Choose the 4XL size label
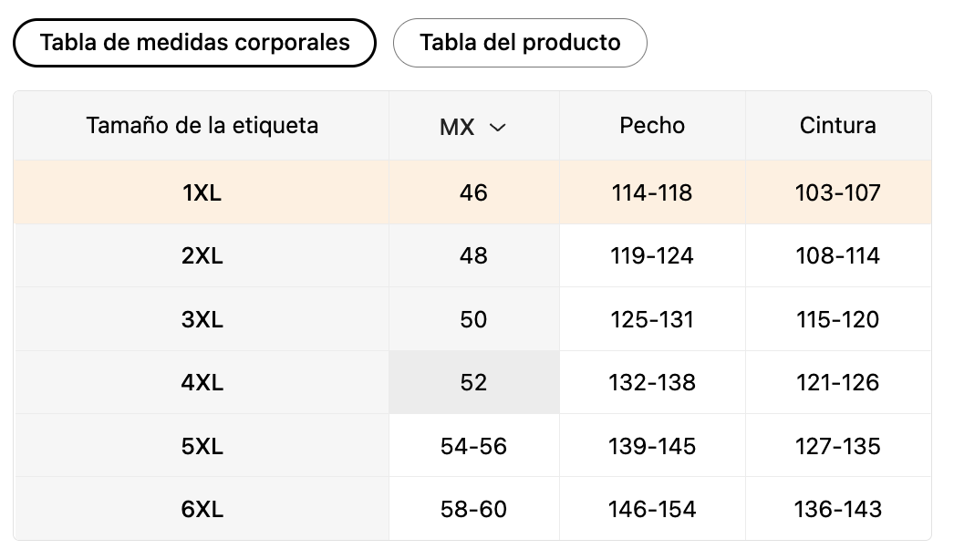 point(202,382)
